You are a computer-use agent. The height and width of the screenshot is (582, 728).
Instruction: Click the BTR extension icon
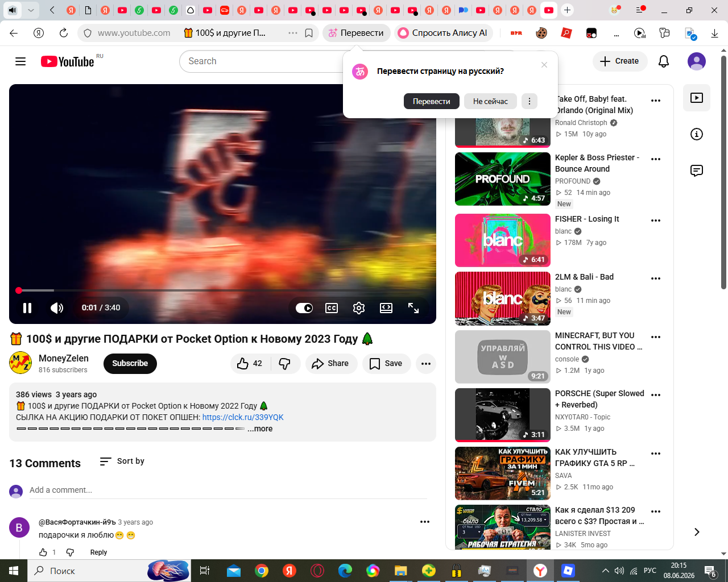516,33
